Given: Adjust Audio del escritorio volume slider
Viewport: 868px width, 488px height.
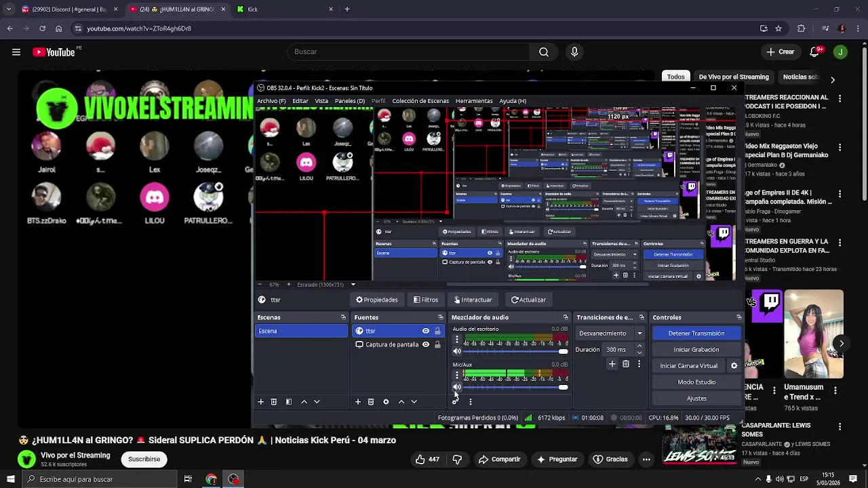Looking at the screenshot, I should [515, 352].
